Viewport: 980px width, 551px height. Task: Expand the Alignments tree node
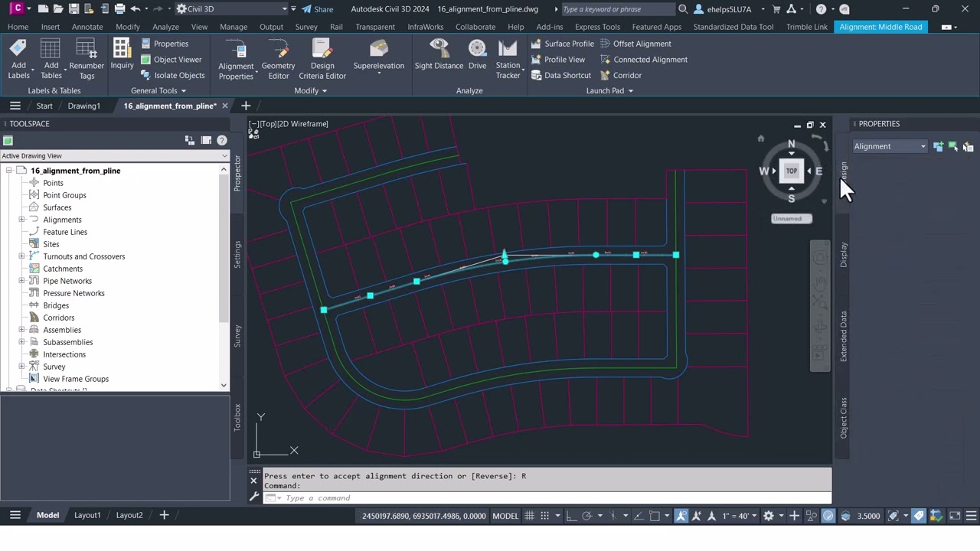(x=21, y=220)
